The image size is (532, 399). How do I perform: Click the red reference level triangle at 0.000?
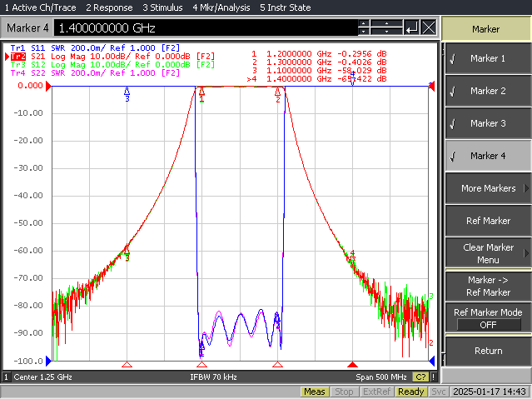pos(48,87)
